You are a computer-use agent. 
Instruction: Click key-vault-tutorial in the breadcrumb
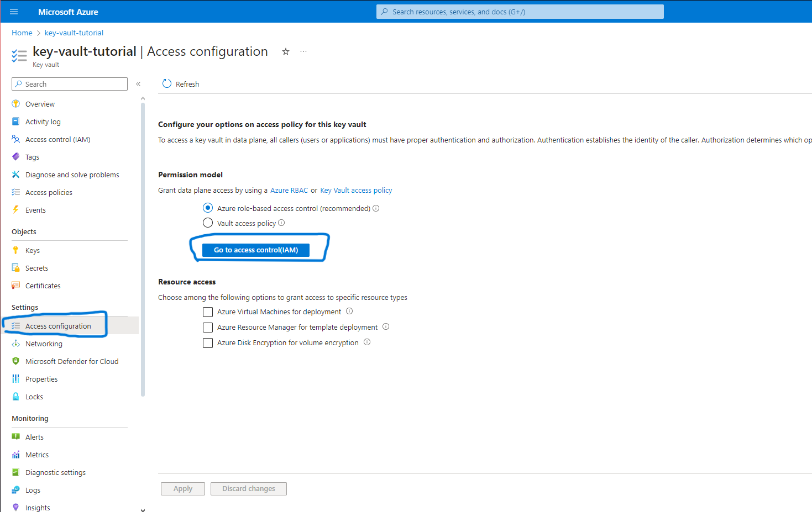click(74, 33)
